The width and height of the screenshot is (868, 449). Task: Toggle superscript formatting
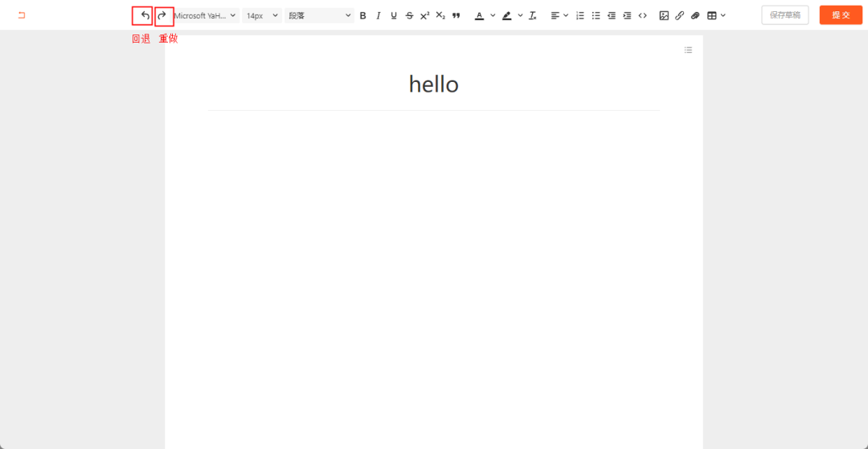coord(424,15)
